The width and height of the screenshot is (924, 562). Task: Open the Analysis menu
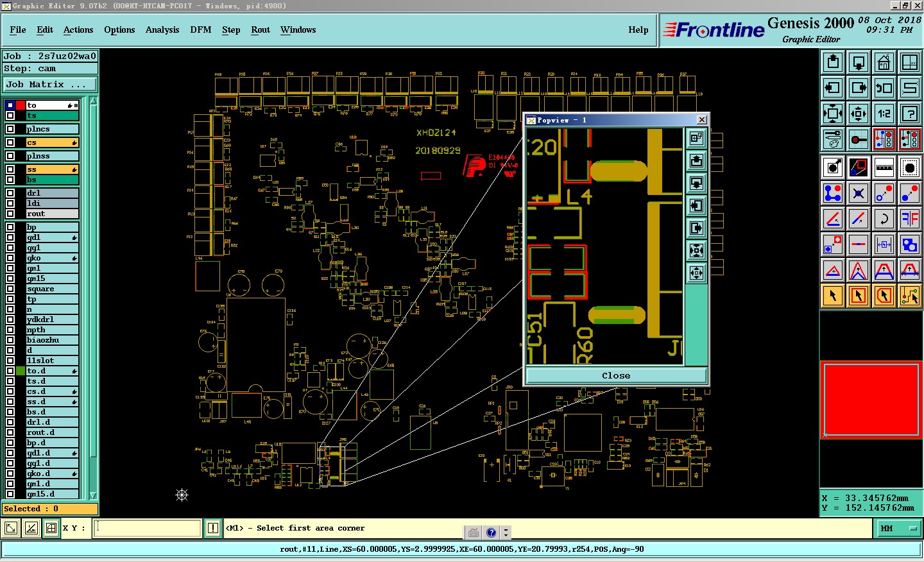(162, 30)
